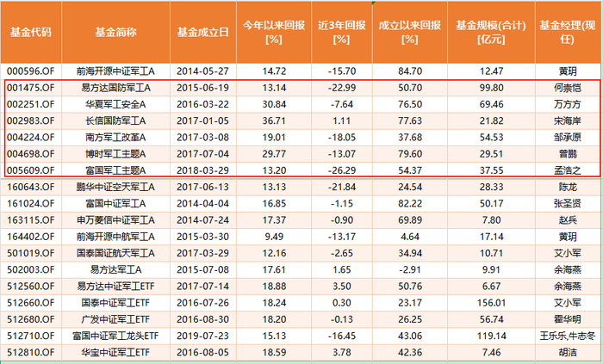Click inception date 2015-07-08
Image resolution: width=603 pixels, height=364 pixels.
203,269
